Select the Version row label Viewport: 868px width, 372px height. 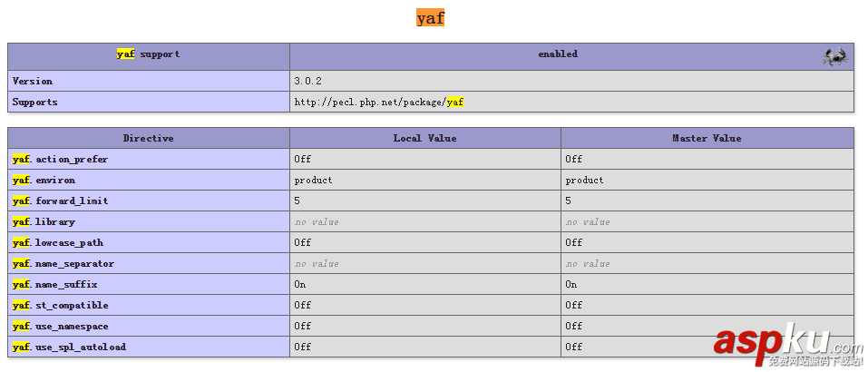33,82
